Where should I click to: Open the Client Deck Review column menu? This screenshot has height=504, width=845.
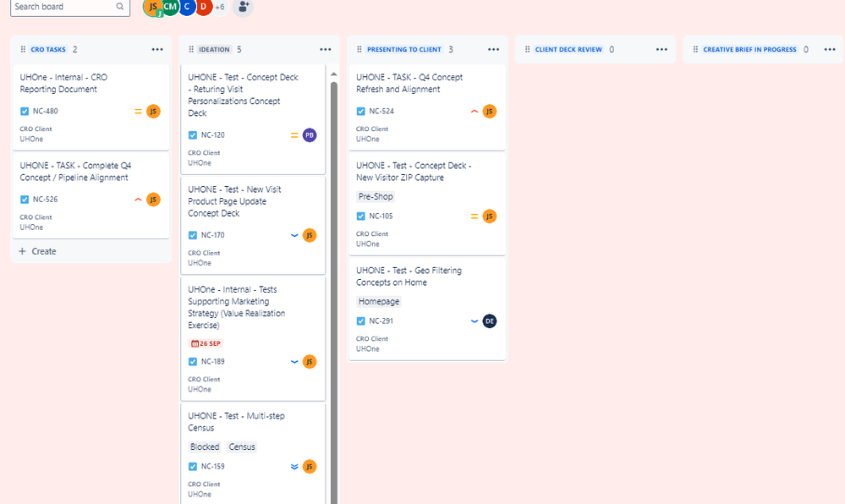coord(661,49)
